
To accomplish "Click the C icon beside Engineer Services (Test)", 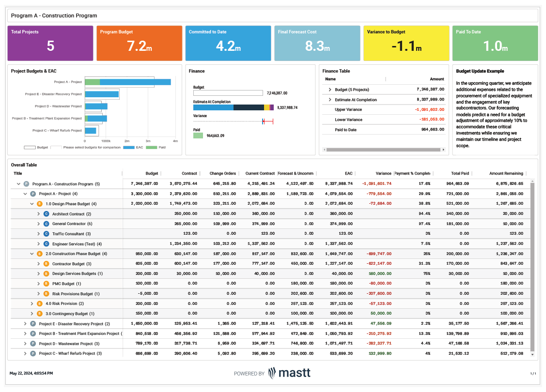I will (46, 243).
